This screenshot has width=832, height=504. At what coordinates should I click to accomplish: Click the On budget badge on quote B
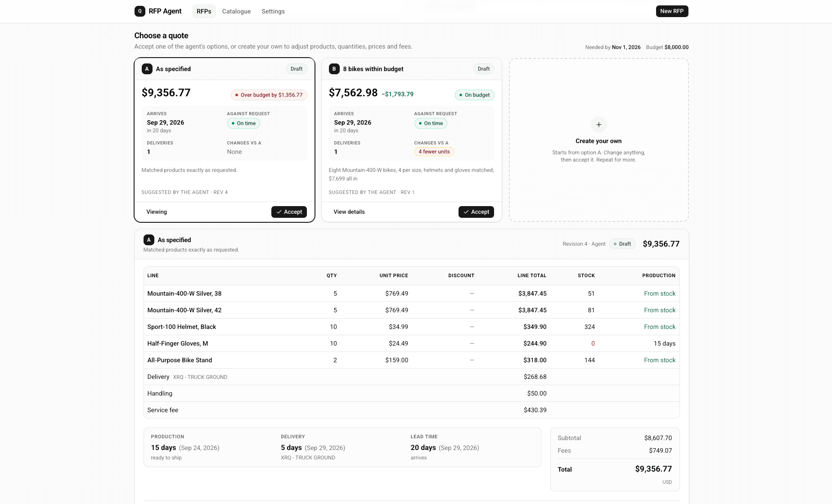tap(475, 95)
